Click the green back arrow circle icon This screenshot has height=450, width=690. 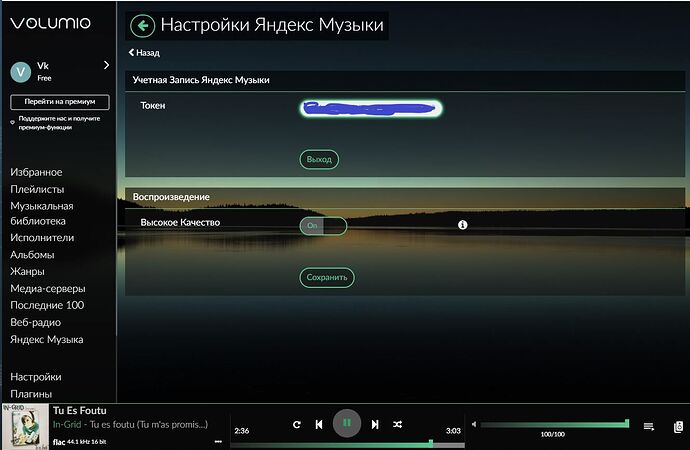[x=143, y=26]
